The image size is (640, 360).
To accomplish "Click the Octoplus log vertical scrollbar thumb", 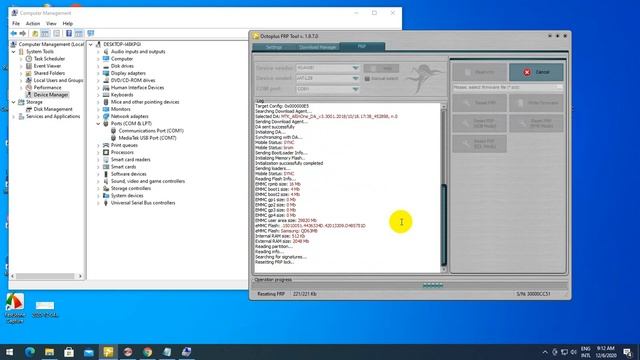I will [444, 224].
